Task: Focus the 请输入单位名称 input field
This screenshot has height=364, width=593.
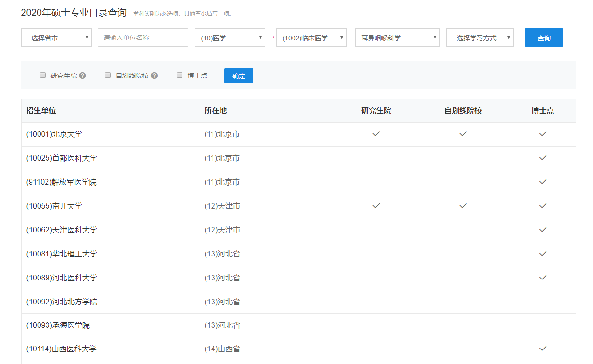Action: 143,38
